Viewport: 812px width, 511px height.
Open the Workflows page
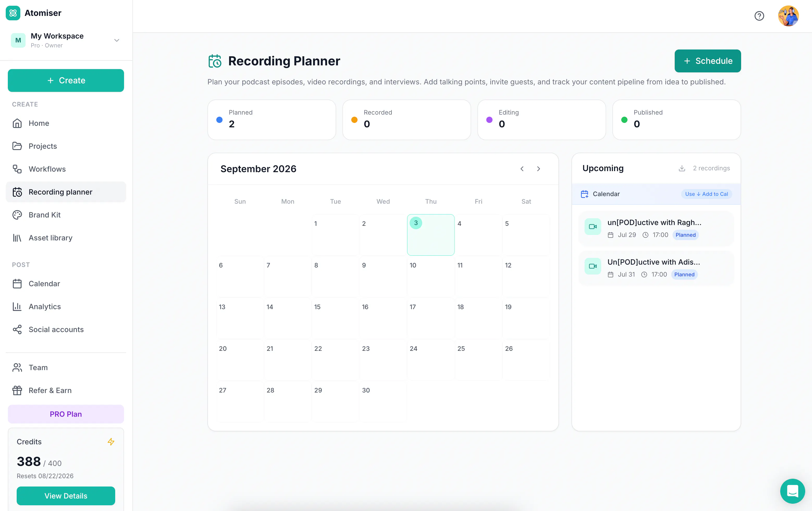coord(66,169)
